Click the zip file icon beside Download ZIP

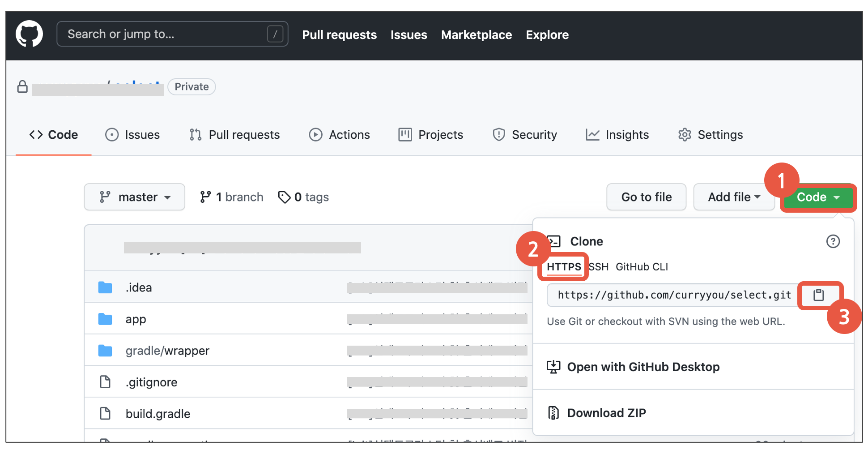point(553,413)
